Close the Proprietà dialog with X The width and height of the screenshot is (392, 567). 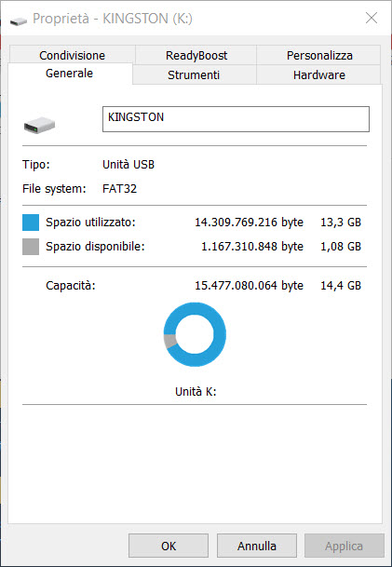(372, 18)
